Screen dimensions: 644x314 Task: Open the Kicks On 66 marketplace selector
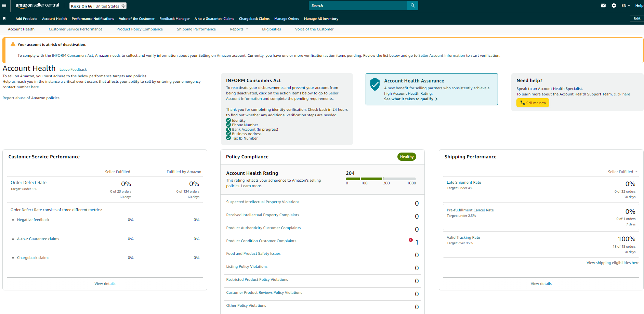coord(98,6)
